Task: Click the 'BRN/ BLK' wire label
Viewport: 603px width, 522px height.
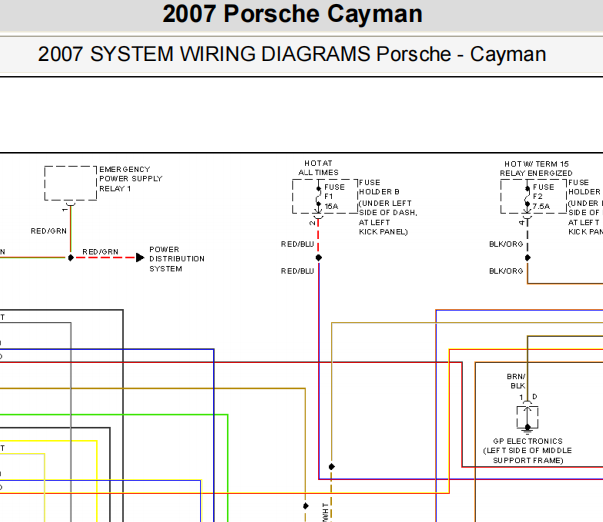Action: point(516,381)
